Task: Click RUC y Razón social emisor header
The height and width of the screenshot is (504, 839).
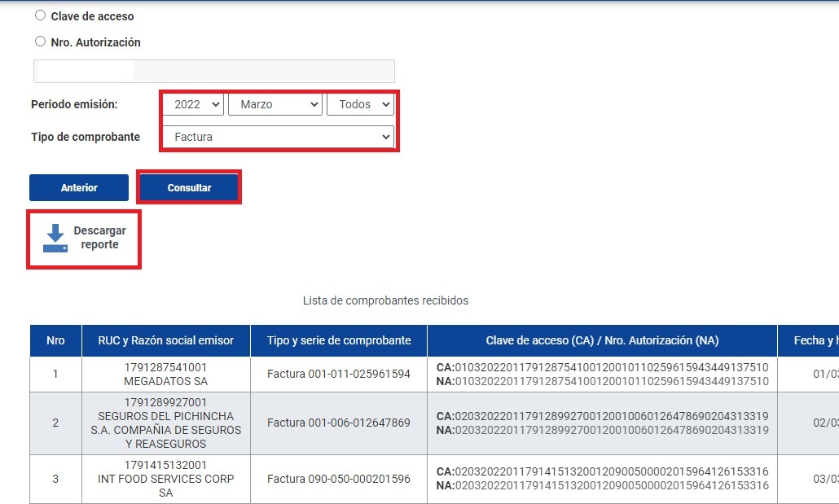Action: (165, 340)
